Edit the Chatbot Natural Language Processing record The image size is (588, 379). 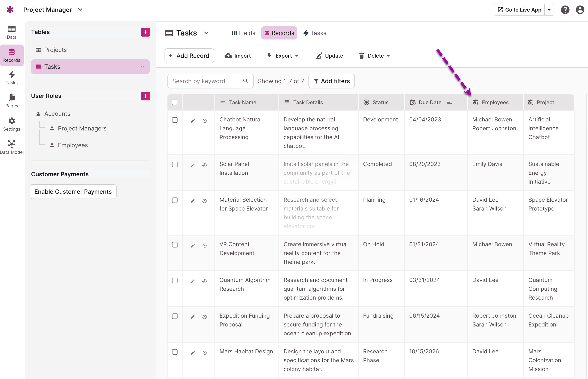click(192, 121)
